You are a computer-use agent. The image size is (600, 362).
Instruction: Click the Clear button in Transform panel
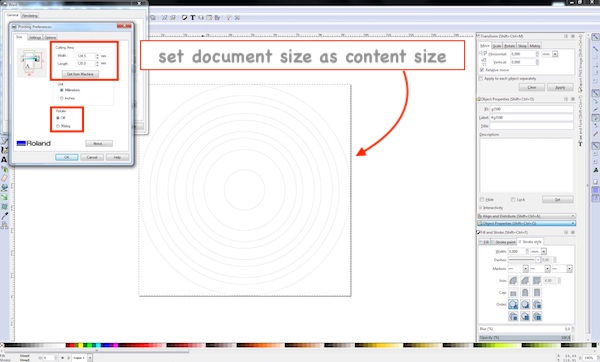[x=532, y=87]
